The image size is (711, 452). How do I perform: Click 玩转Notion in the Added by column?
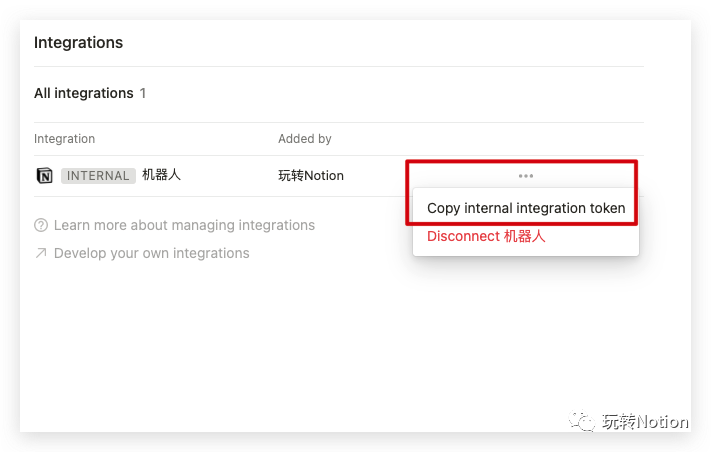pyautogui.click(x=310, y=176)
